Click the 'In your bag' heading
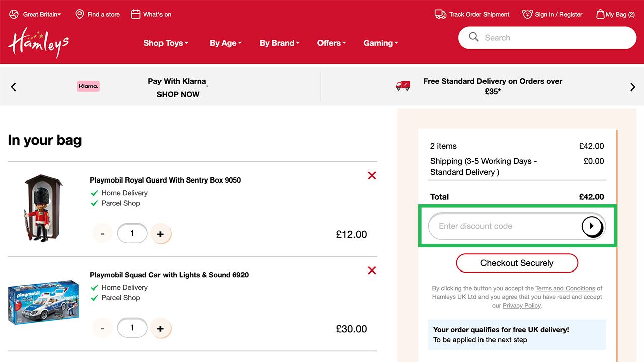Screen dimensions: 644x362 point(45,140)
